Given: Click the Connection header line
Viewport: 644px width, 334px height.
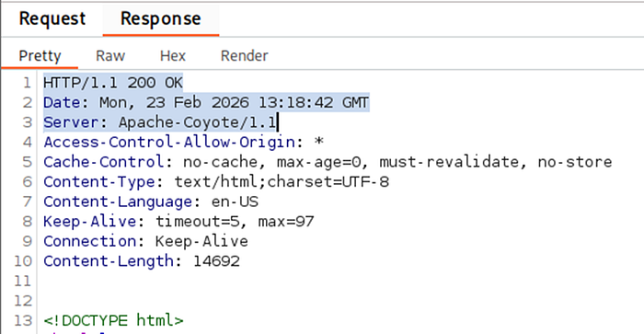Looking at the screenshot, I should point(145,241).
